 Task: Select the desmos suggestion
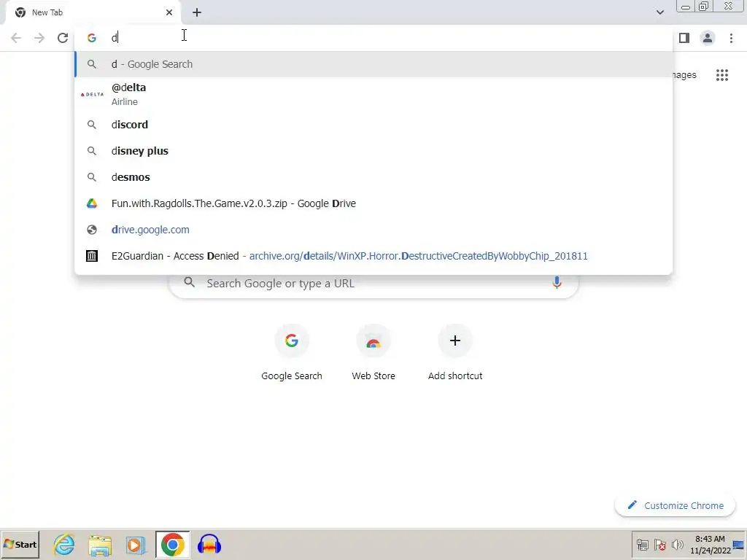373,176
